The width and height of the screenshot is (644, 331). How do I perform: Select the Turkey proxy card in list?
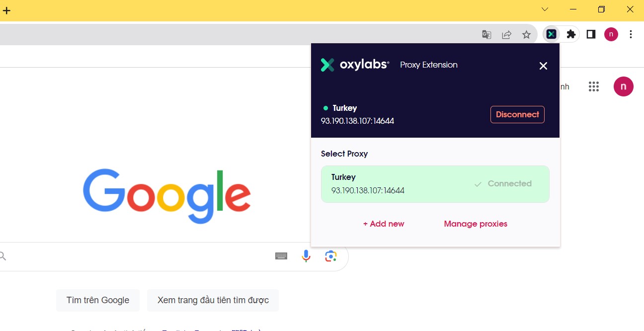point(435,184)
